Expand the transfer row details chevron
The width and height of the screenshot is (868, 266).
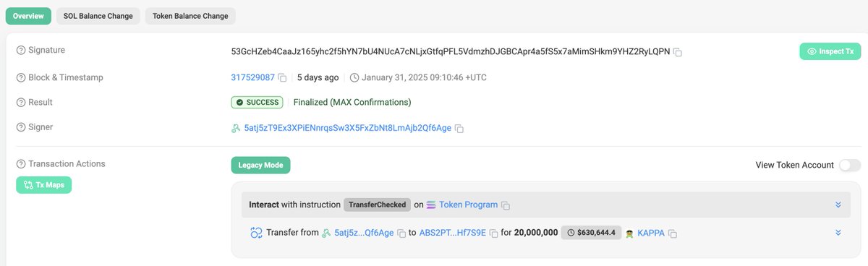tap(838, 233)
